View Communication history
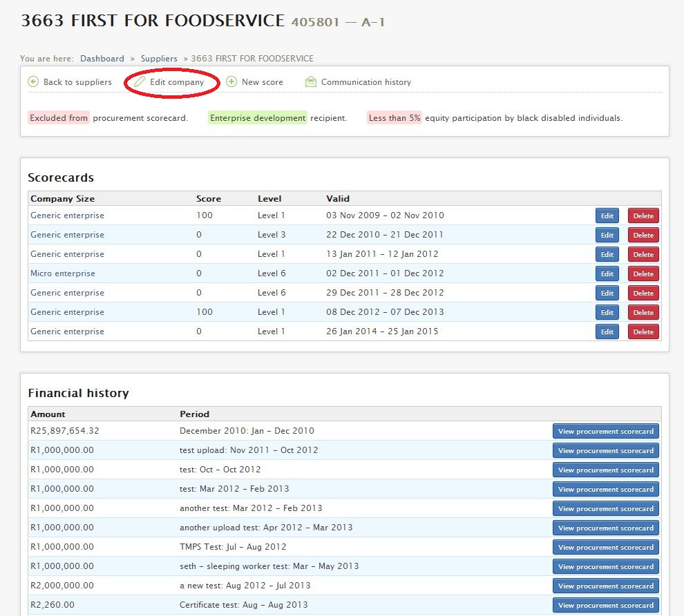The height and width of the screenshot is (616, 684). pos(366,82)
